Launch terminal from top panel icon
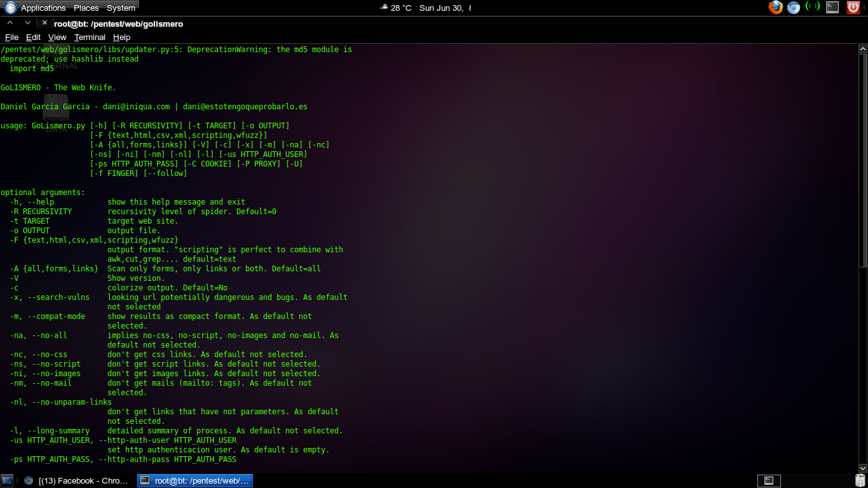The width and height of the screenshot is (868, 488). coord(832,8)
